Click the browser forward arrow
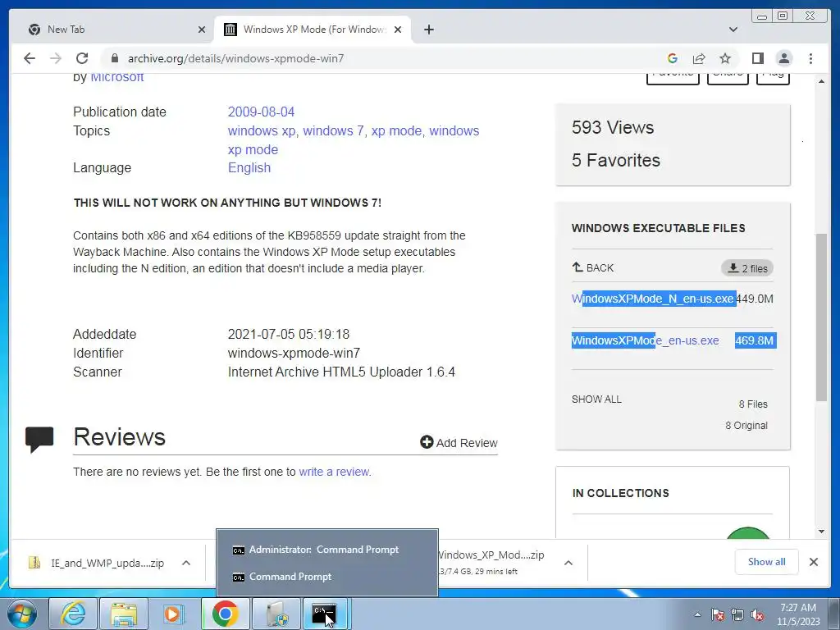The width and height of the screenshot is (840, 630). pos(56,58)
